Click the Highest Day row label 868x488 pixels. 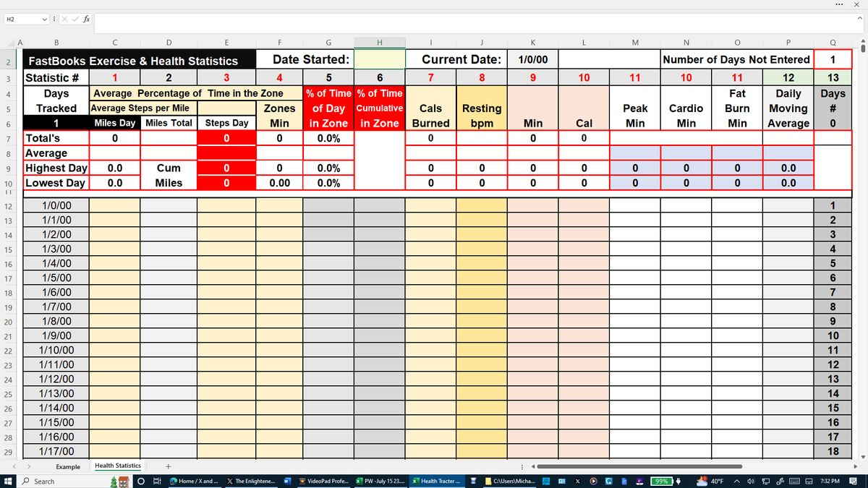(56, 168)
